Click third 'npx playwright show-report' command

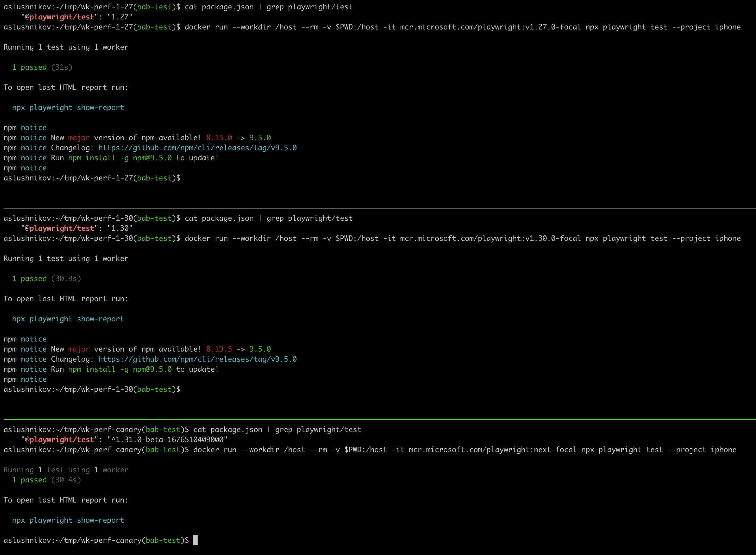coord(68,520)
